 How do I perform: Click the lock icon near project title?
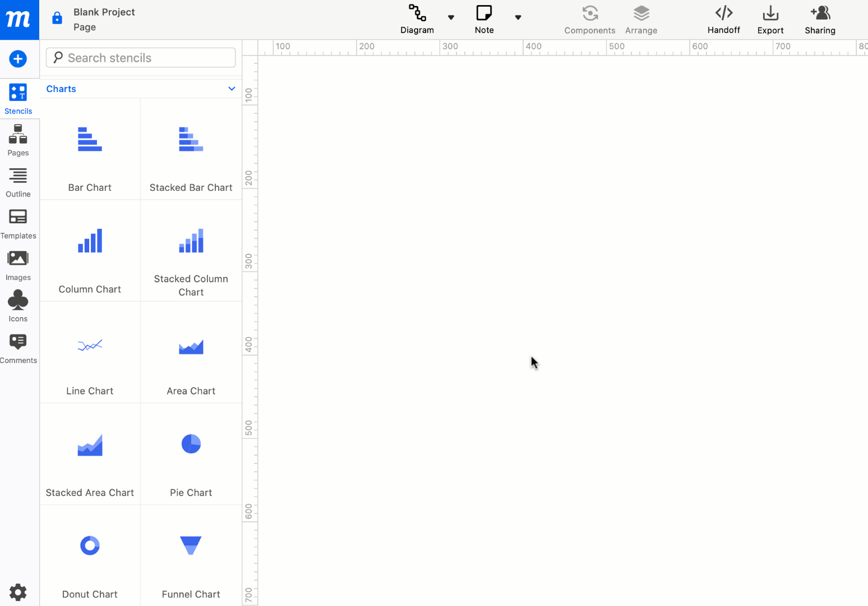(57, 17)
